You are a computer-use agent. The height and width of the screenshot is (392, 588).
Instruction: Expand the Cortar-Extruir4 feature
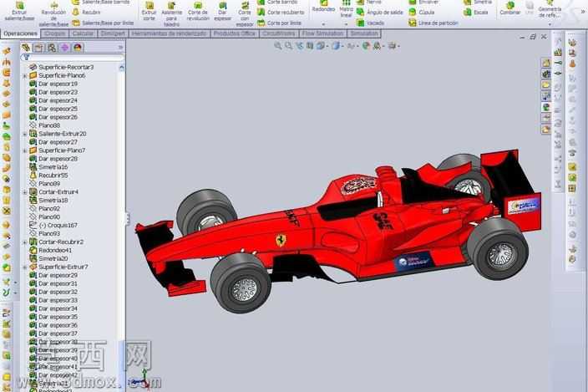point(25,192)
